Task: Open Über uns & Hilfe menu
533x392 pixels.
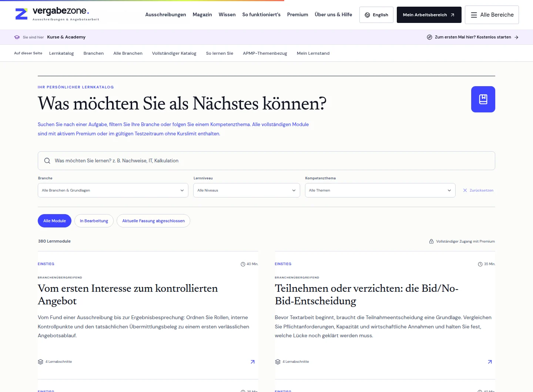Action: pos(333,15)
